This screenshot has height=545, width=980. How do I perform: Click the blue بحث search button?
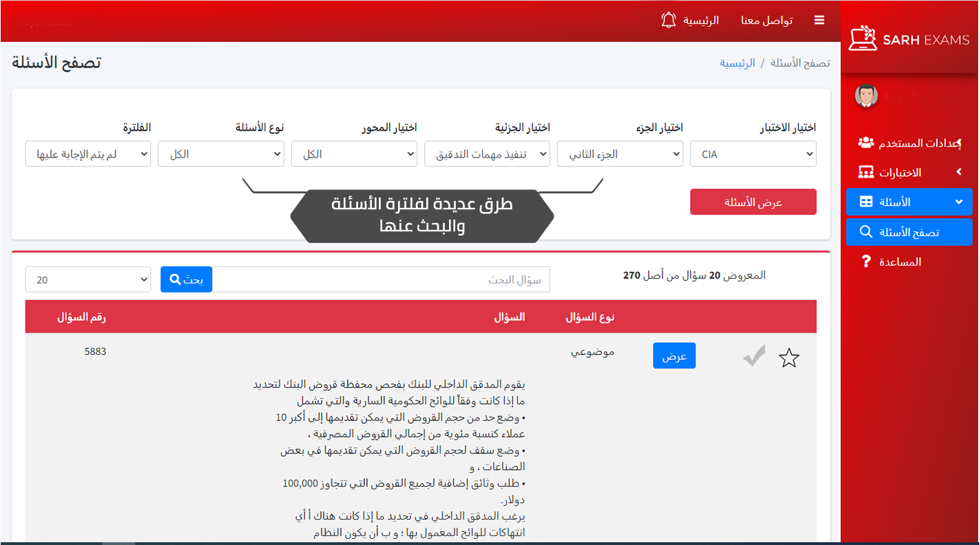click(x=186, y=279)
